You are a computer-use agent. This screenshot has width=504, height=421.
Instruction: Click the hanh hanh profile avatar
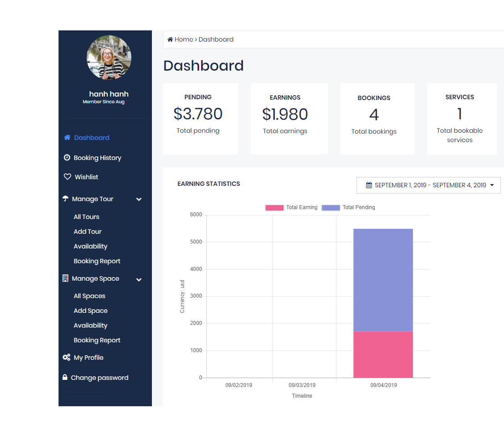tap(109, 58)
